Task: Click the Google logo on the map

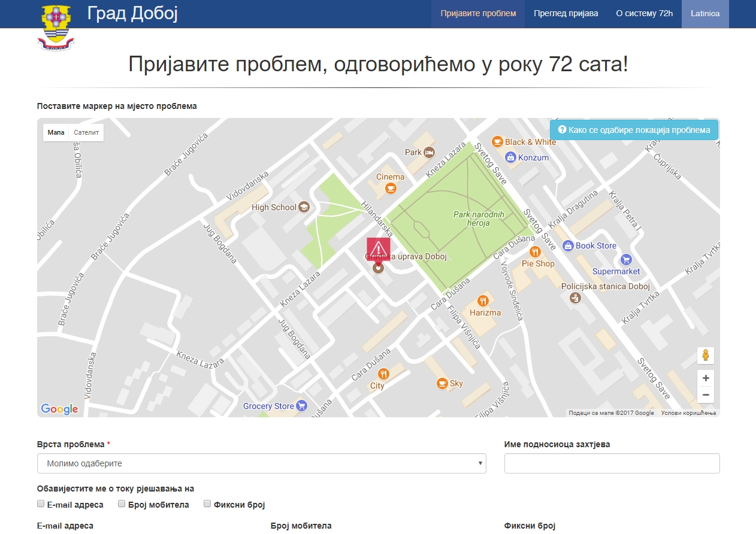Action: click(x=58, y=408)
